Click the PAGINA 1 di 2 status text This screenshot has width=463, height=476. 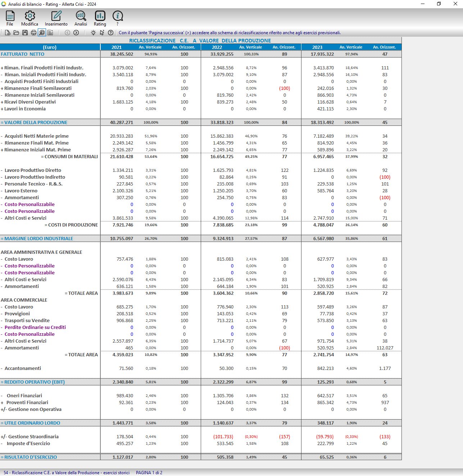pyautogui.click(x=149, y=473)
